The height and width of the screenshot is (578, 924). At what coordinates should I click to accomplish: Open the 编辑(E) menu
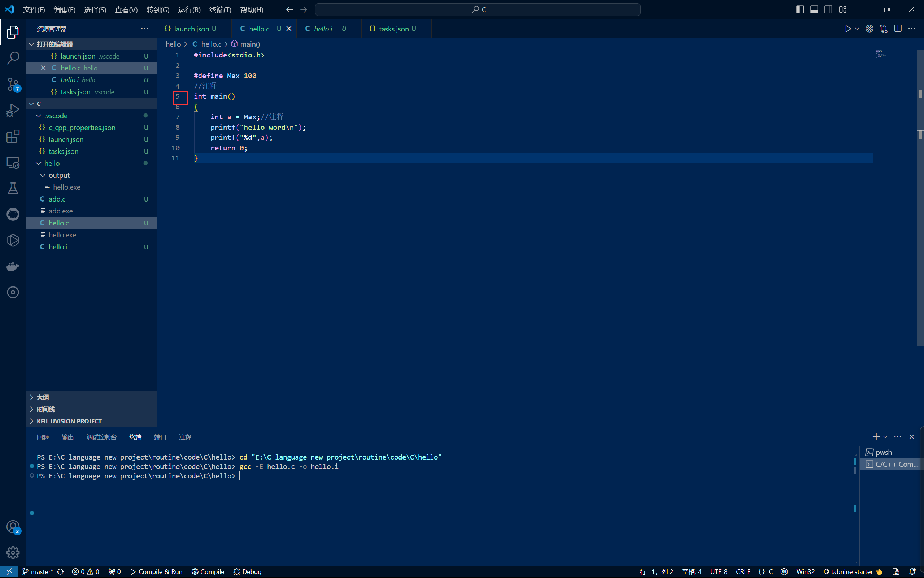click(x=65, y=9)
